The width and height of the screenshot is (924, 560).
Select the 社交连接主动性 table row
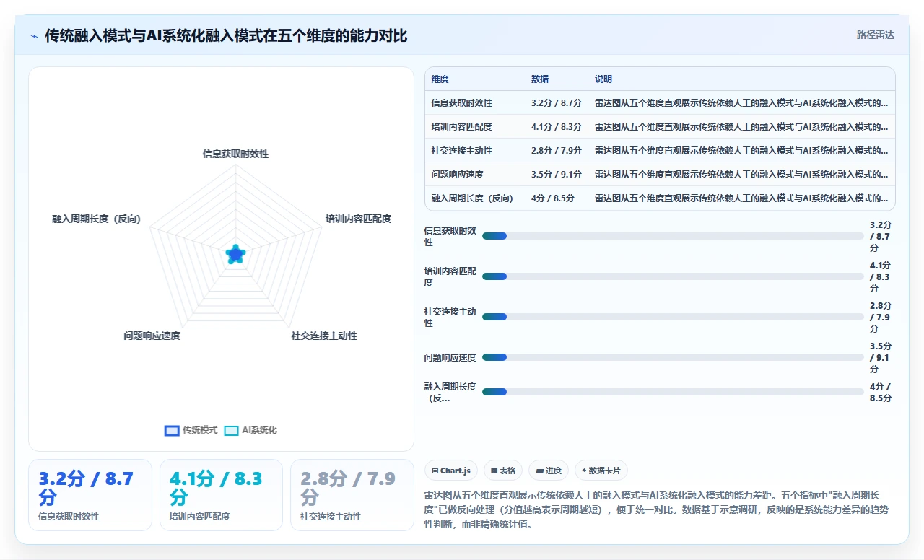tap(660, 151)
